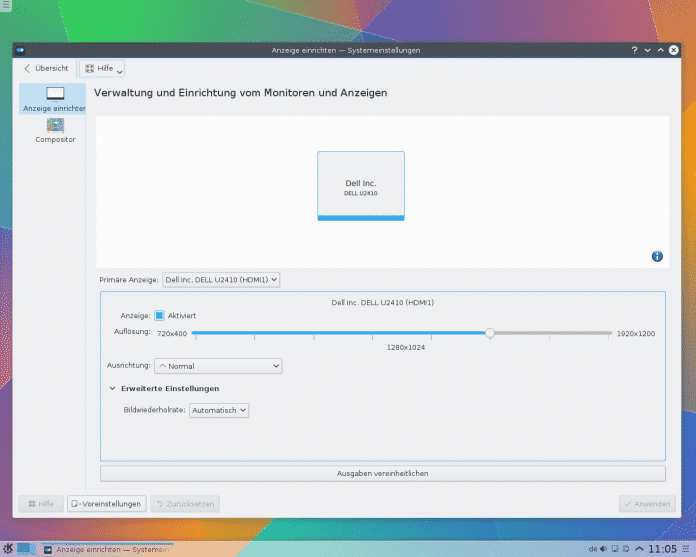Click the Auflösung slider handle
696x557 pixels.
[x=489, y=333]
